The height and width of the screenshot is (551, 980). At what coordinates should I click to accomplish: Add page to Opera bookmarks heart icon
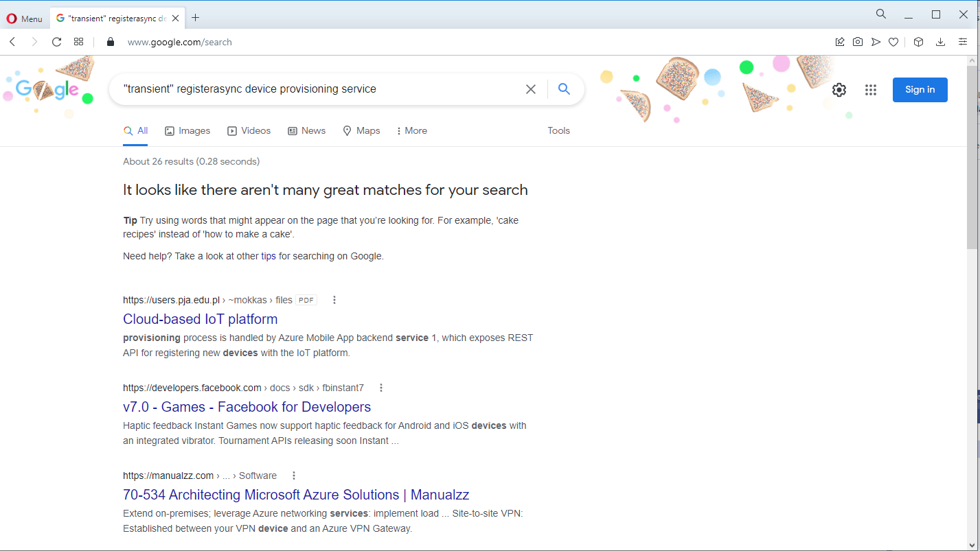pyautogui.click(x=893, y=42)
